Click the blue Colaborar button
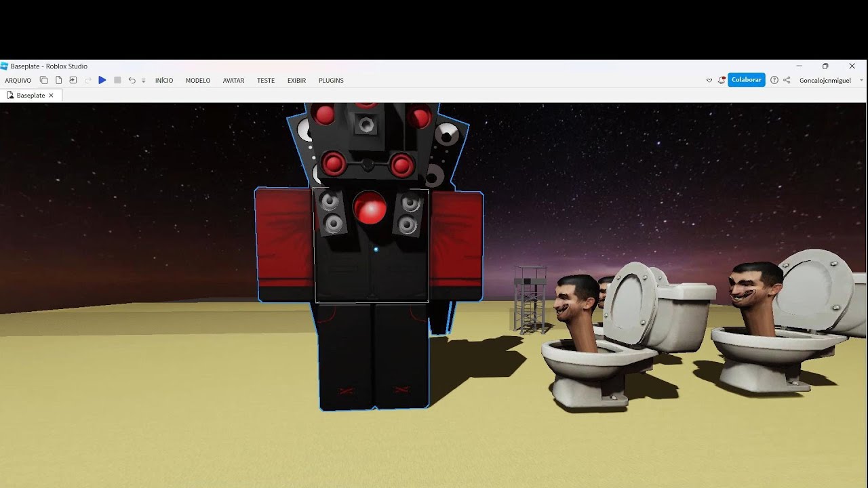The image size is (868, 488). (747, 80)
